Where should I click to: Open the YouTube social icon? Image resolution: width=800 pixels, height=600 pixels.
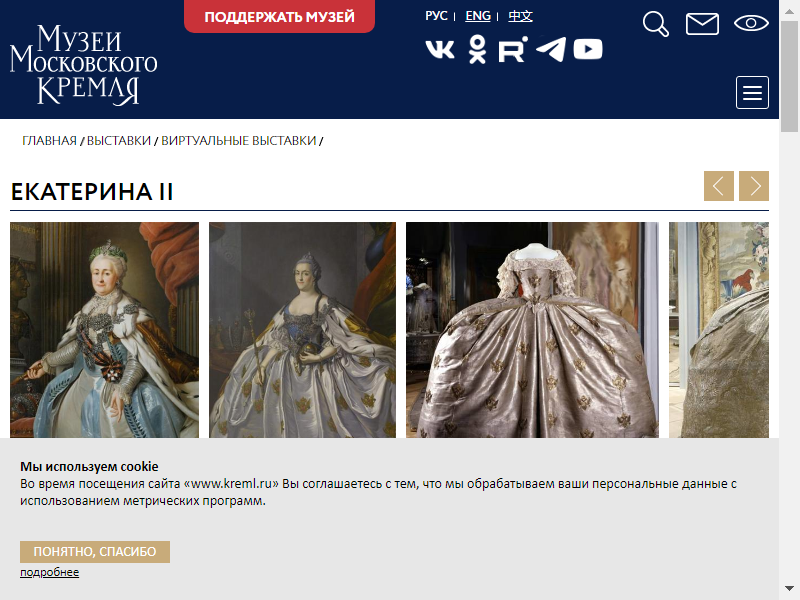tap(588, 49)
